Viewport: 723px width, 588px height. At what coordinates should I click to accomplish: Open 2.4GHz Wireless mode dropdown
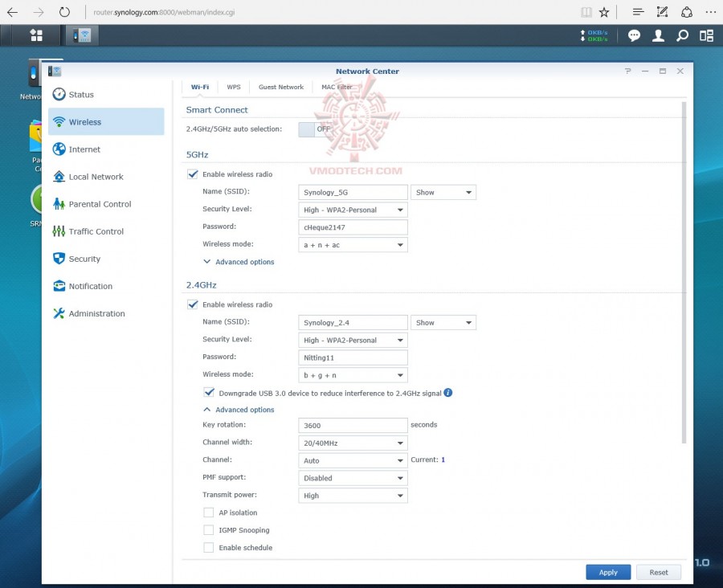pyautogui.click(x=353, y=375)
